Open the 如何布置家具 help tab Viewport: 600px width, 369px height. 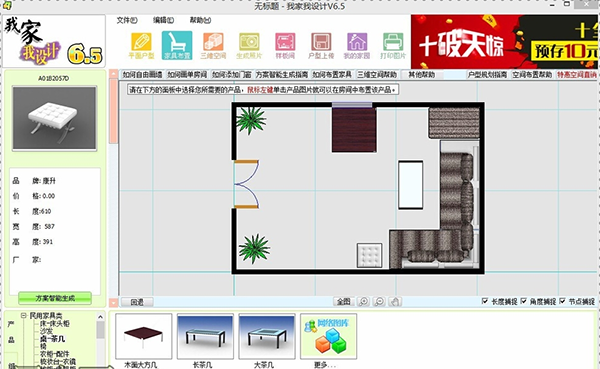332,75
